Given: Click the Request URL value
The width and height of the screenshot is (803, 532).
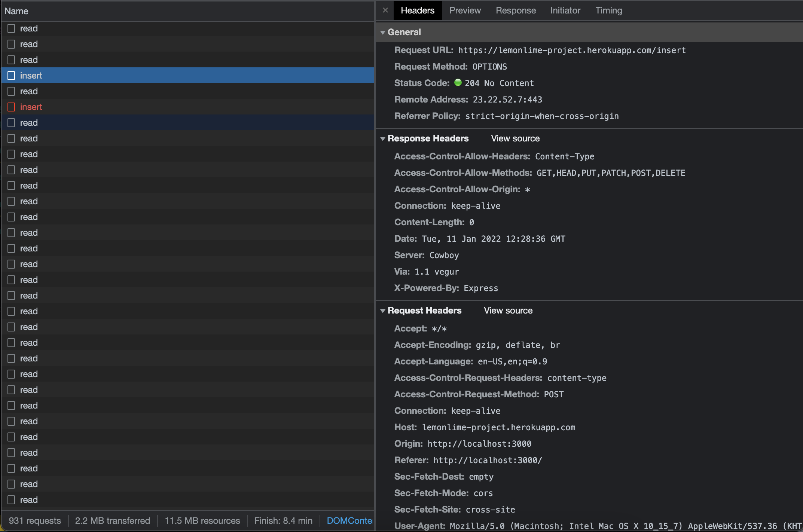Looking at the screenshot, I should [x=572, y=50].
